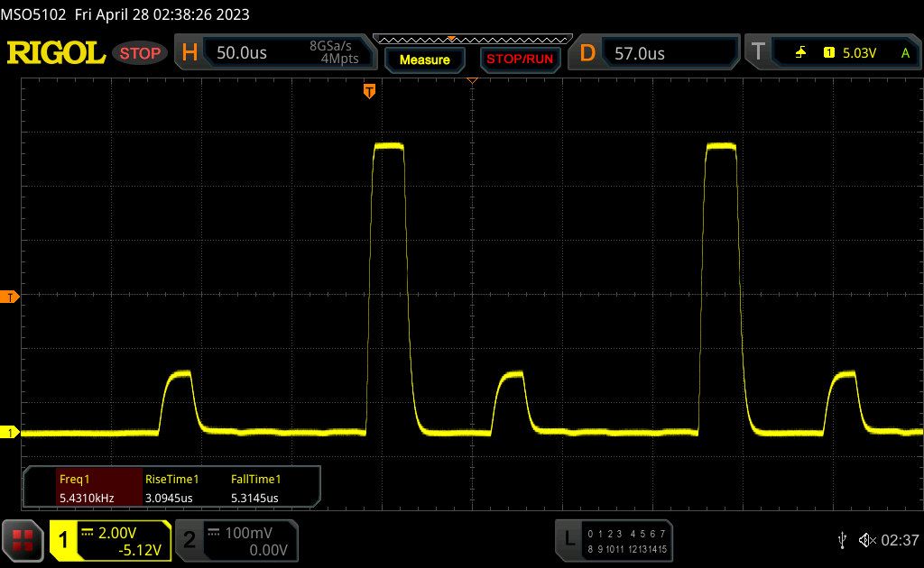This screenshot has width=924, height=568.
Task: Select the orange D delay icon
Action: [587, 53]
